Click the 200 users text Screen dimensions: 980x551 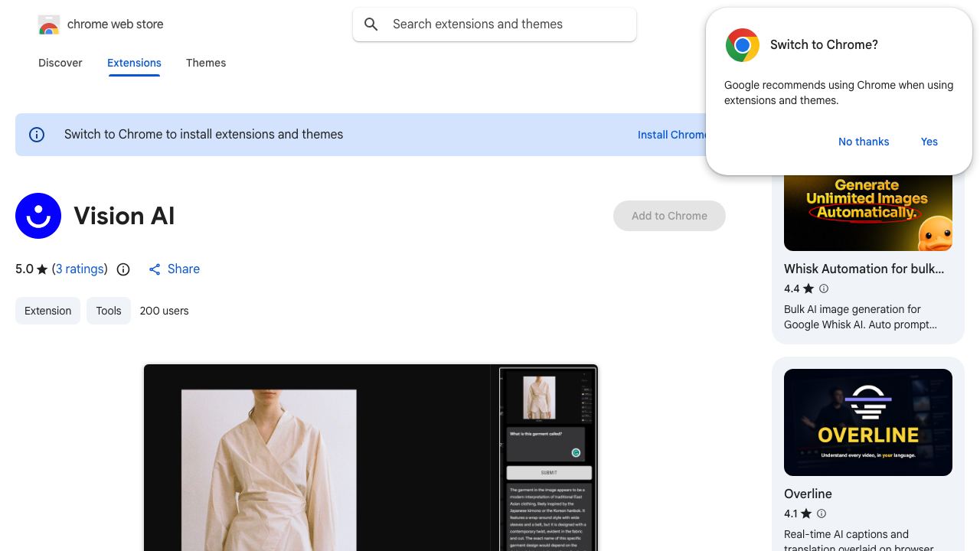[x=164, y=311]
